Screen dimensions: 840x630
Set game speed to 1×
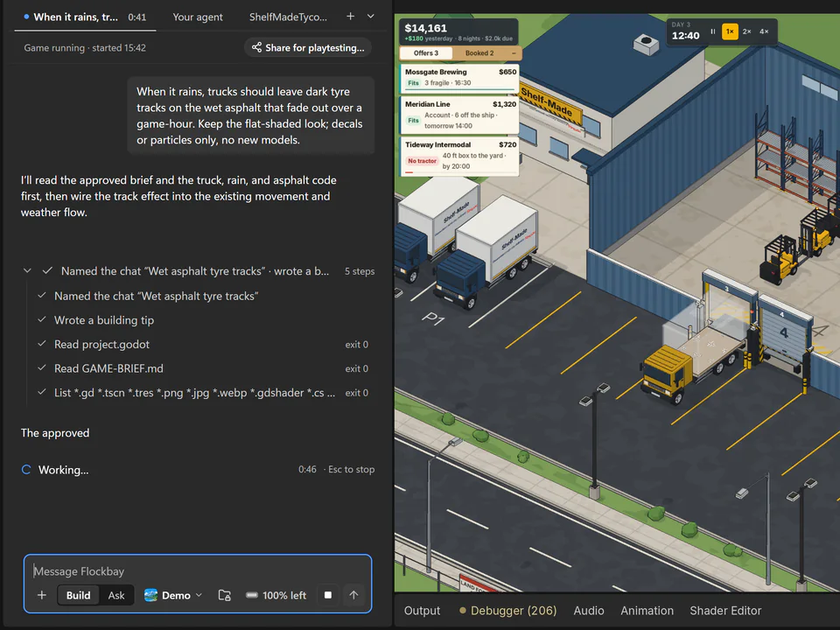730,31
